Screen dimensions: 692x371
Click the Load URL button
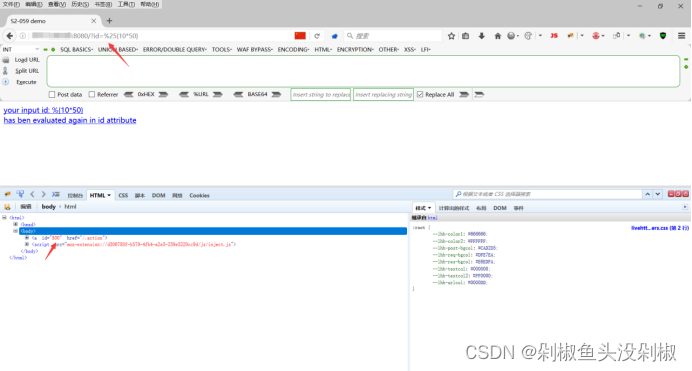pyautogui.click(x=27, y=60)
